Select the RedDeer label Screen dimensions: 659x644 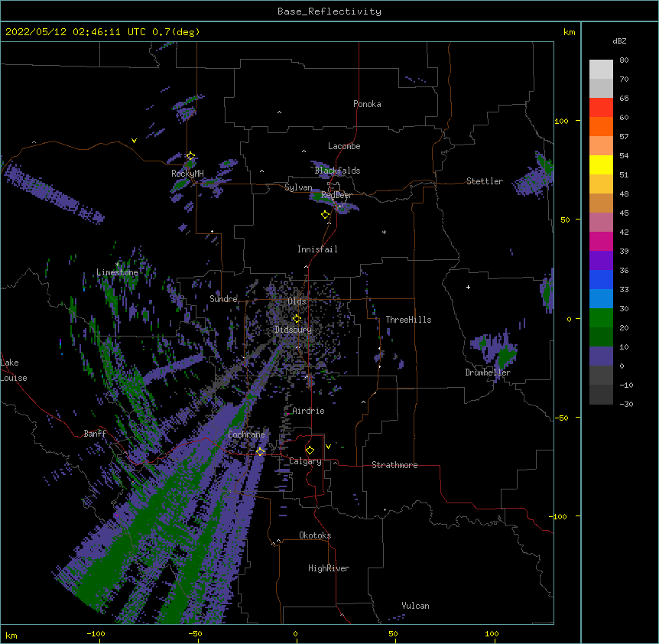tap(336, 195)
